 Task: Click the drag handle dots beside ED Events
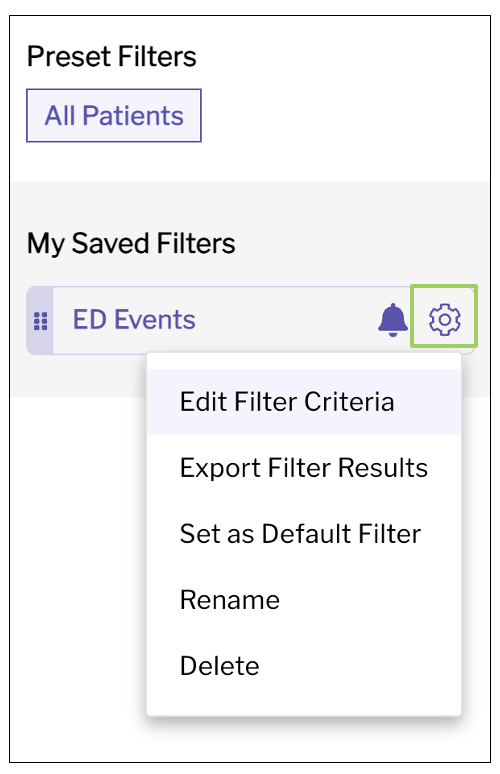(40, 321)
